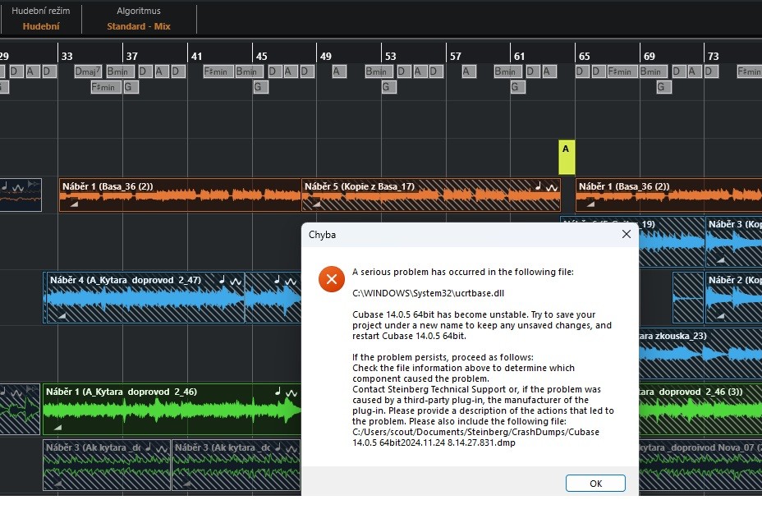This screenshot has height=532, width=762.
Task: Select G chord event below bar 45 Bmin
Action: (x=260, y=87)
